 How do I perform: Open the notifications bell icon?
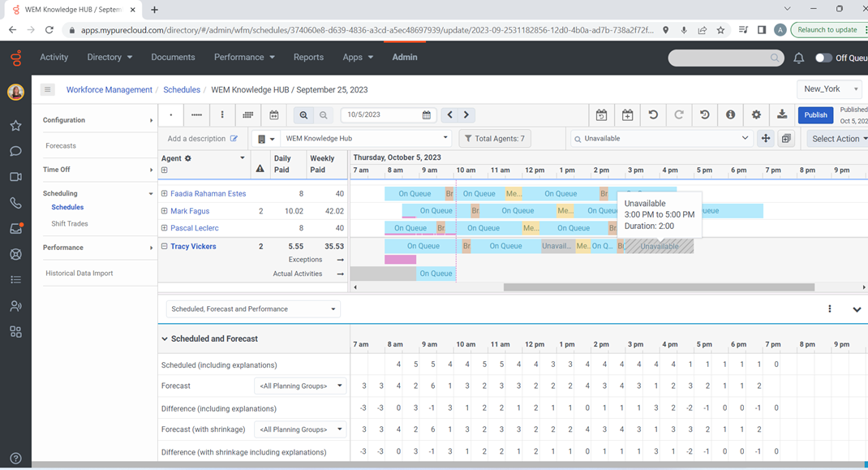tap(798, 58)
